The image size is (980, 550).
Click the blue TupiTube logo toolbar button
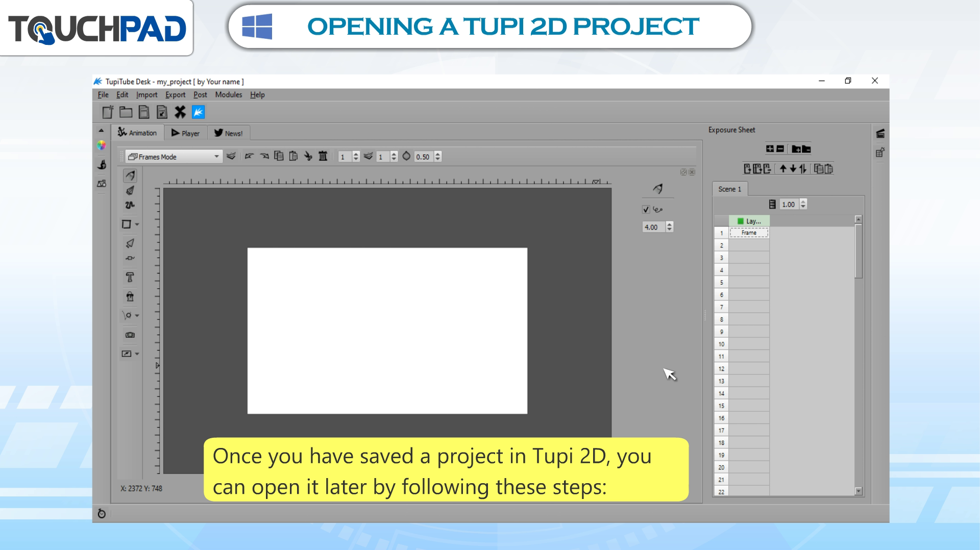(198, 112)
